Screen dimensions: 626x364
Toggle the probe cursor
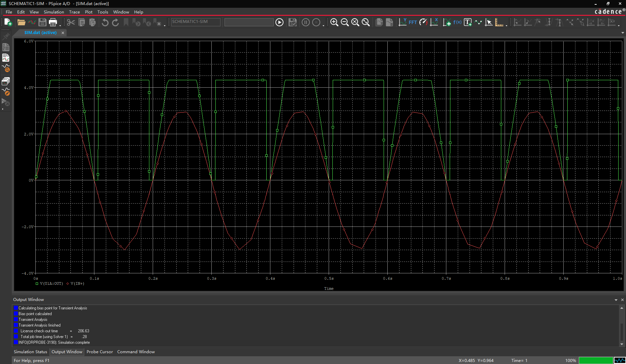[x=489, y=22]
